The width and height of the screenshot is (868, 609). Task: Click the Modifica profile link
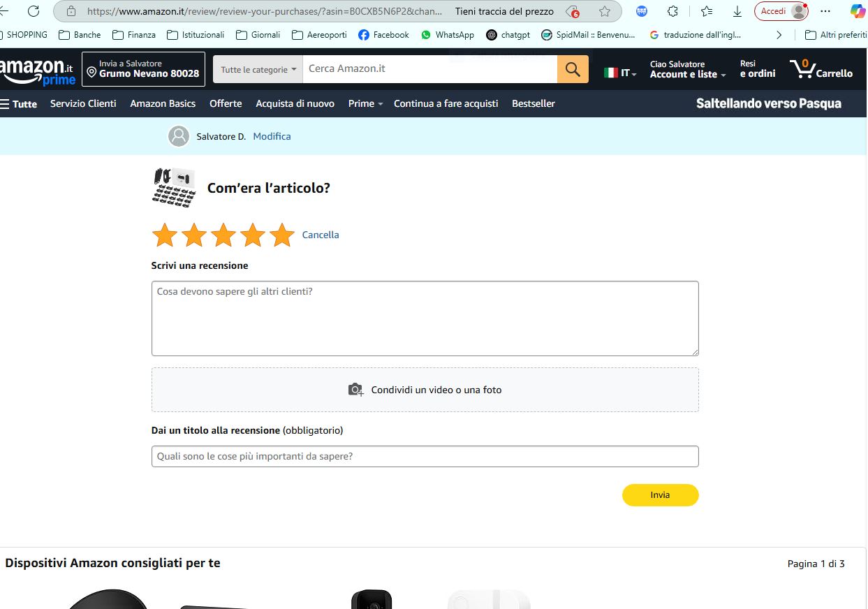point(272,136)
